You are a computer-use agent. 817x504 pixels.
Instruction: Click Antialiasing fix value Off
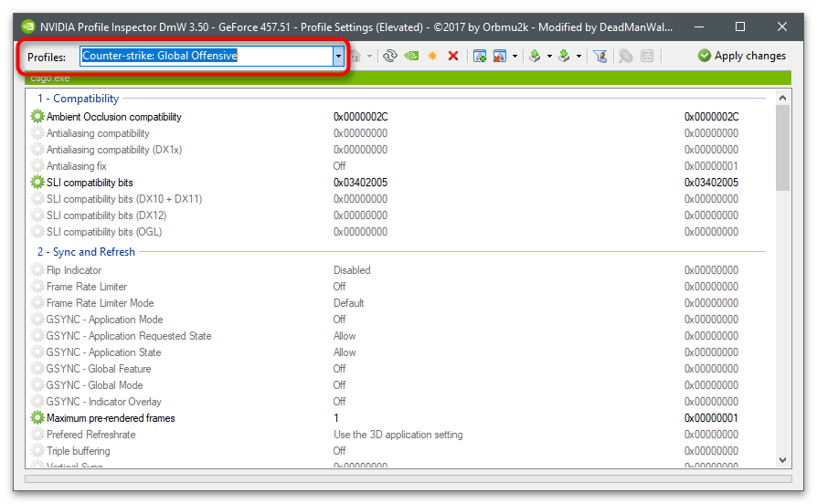click(340, 166)
